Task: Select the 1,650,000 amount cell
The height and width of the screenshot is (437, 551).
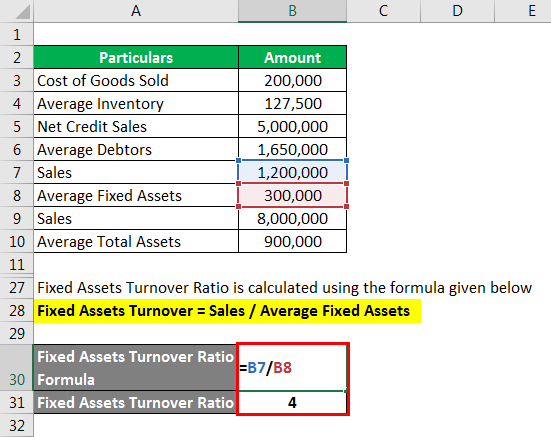Action: pyautogui.click(x=292, y=149)
